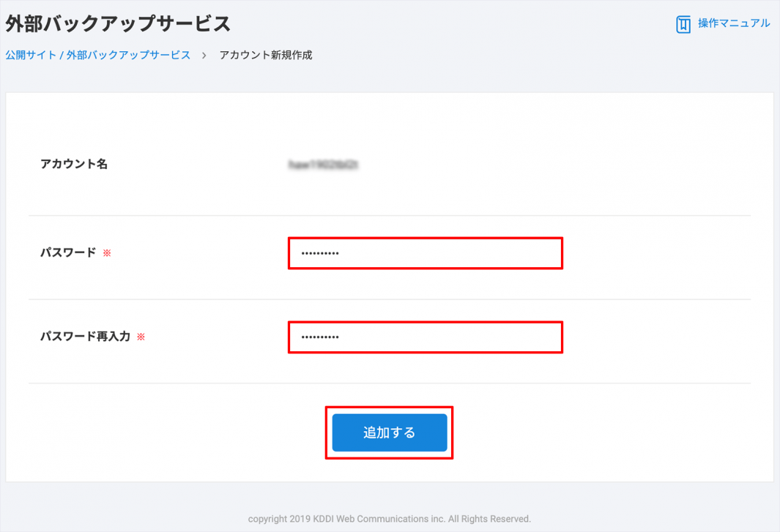
Task: Focus the パスワード input field
Action: (439, 253)
